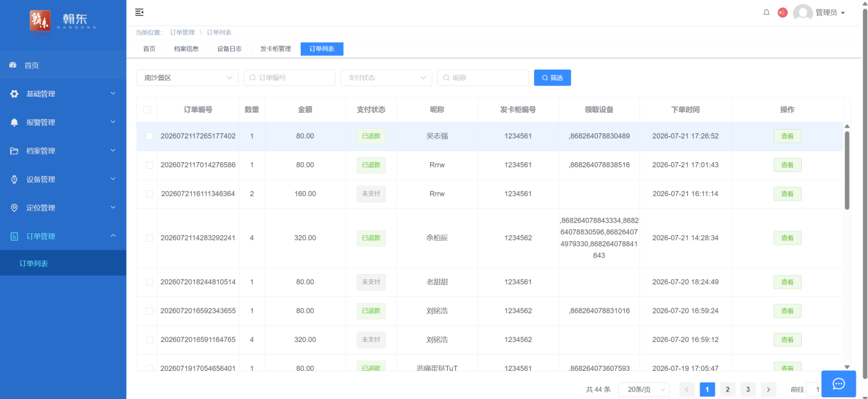
Task: Click the 报警管理 bell icon
Action: coord(14,122)
